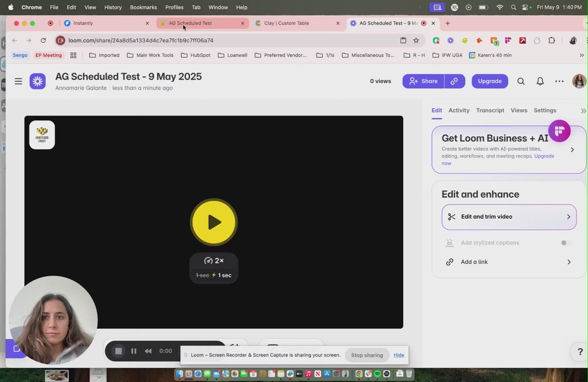The width and height of the screenshot is (588, 382).
Task: Open the help question mark button
Action: (580, 352)
